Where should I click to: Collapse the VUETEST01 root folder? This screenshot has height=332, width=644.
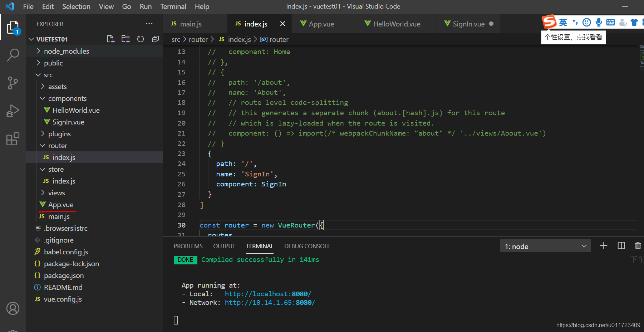(31, 39)
